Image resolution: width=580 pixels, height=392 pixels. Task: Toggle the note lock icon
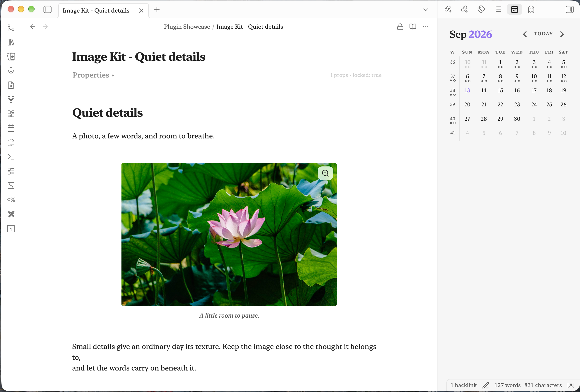[400, 27]
